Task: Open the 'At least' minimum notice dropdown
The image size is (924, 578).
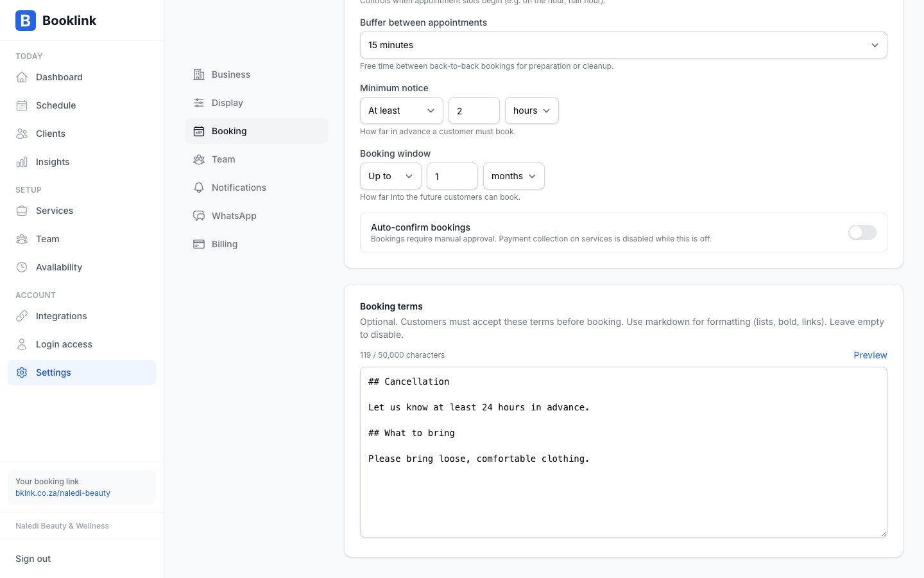Action: point(402,110)
